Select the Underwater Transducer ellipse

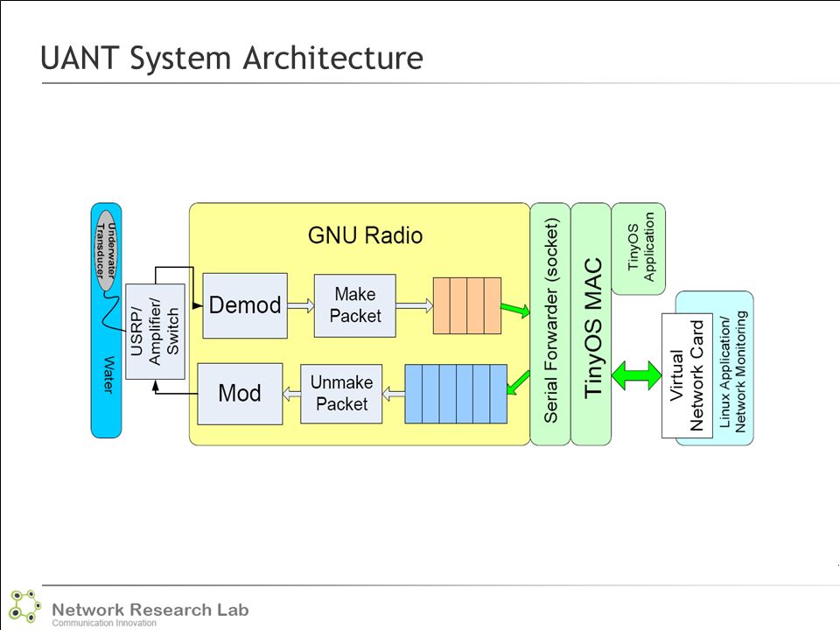click(106, 250)
